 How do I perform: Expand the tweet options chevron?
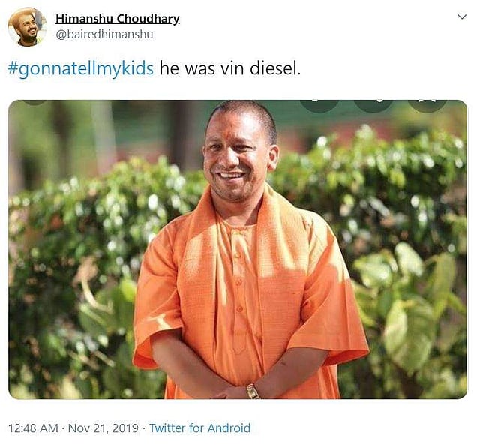point(462,17)
